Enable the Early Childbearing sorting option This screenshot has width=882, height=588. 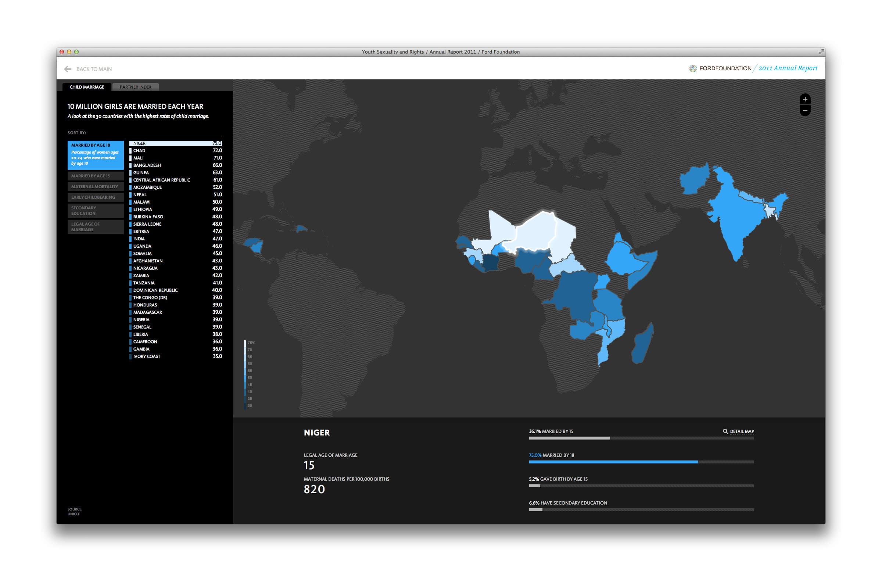pyautogui.click(x=95, y=197)
